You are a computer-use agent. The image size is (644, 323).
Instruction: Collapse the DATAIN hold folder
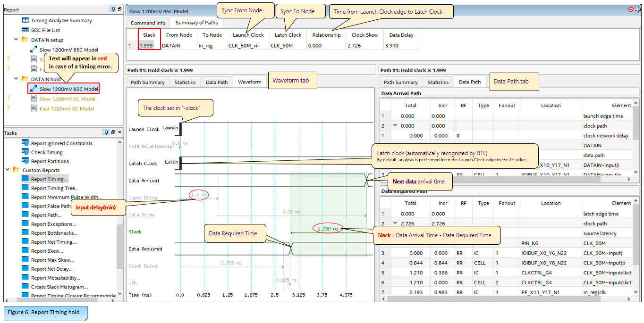click(x=16, y=79)
